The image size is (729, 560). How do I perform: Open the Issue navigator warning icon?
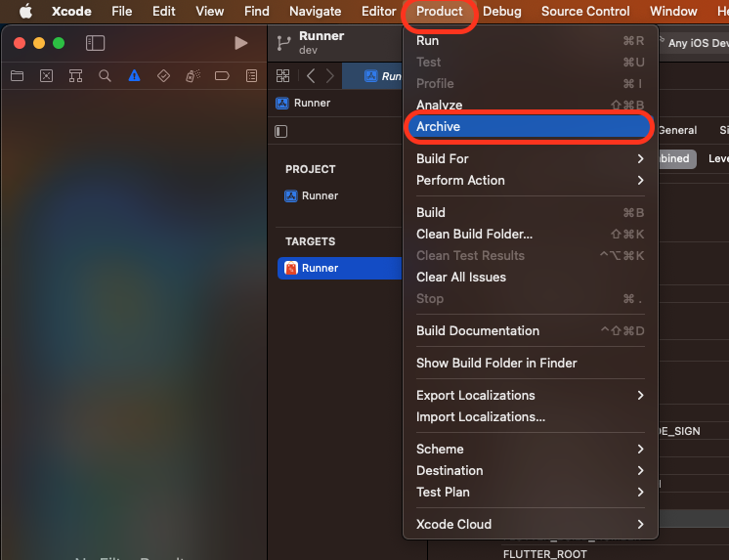click(134, 75)
